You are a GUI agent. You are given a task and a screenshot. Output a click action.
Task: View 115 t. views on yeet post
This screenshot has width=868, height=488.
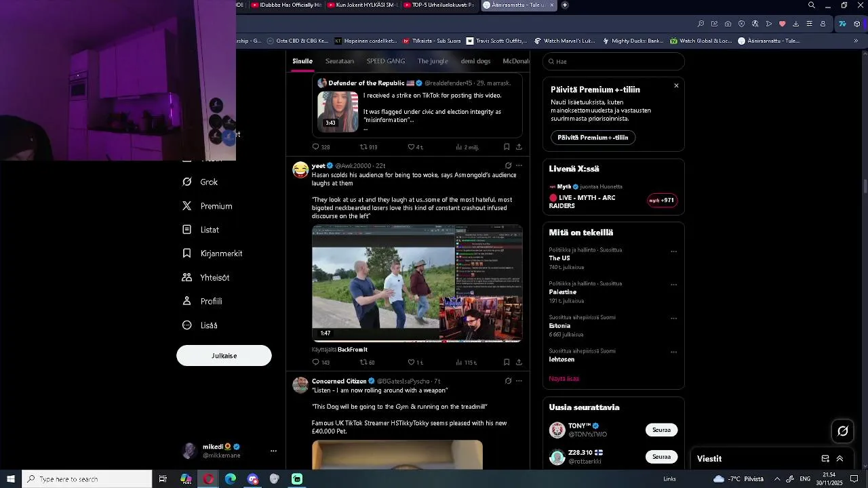coord(467,363)
